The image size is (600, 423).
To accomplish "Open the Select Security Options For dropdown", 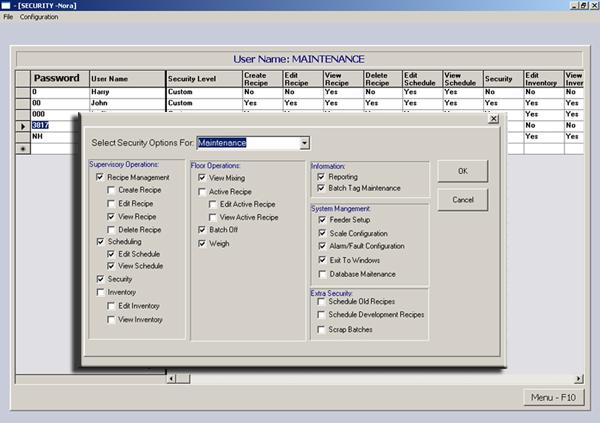I will (x=304, y=143).
